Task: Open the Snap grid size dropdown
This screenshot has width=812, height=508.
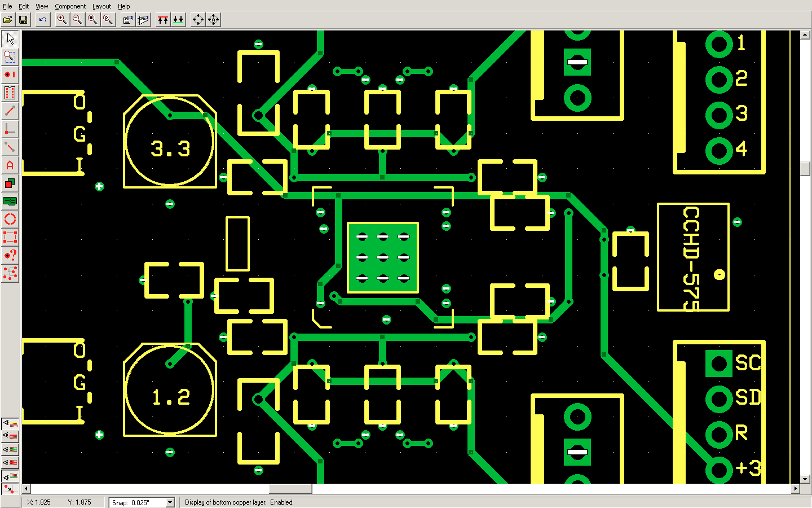Action: [x=170, y=502]
